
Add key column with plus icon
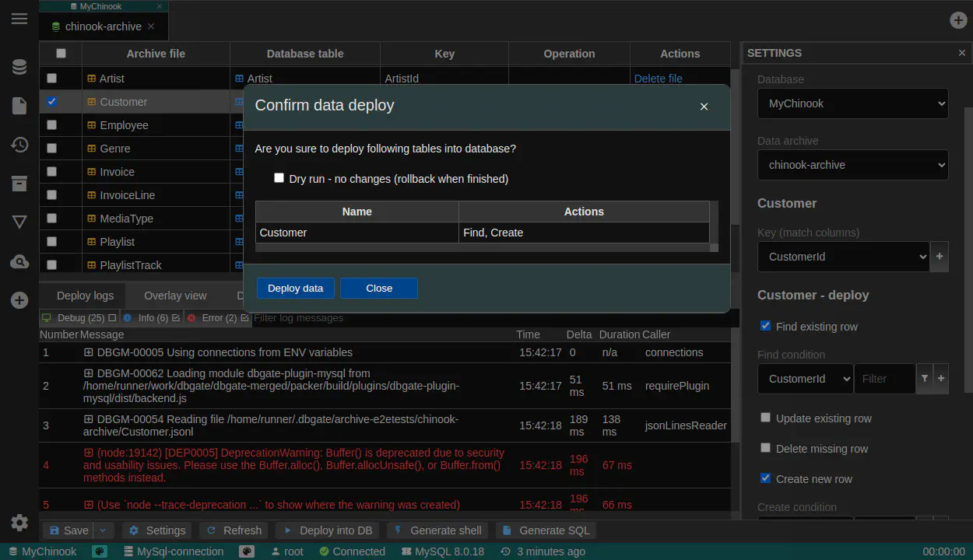pos(940,257)
